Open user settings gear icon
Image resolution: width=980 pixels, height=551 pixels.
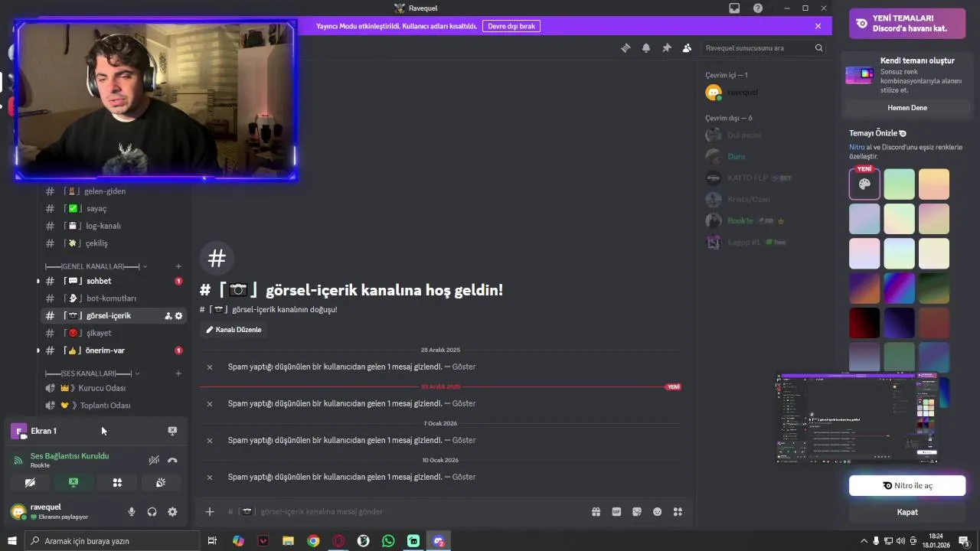click(x=172, y=512)
